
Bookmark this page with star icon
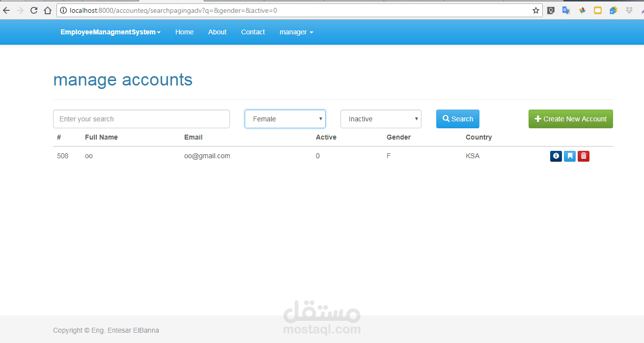[x=536, y=10]
